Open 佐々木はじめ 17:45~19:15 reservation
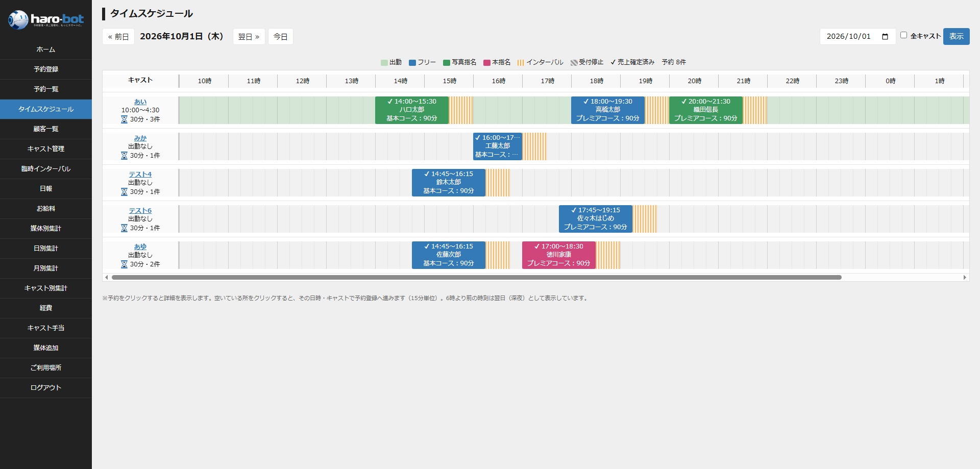This screenshot has width=980, height=469. tap(596, 219)
